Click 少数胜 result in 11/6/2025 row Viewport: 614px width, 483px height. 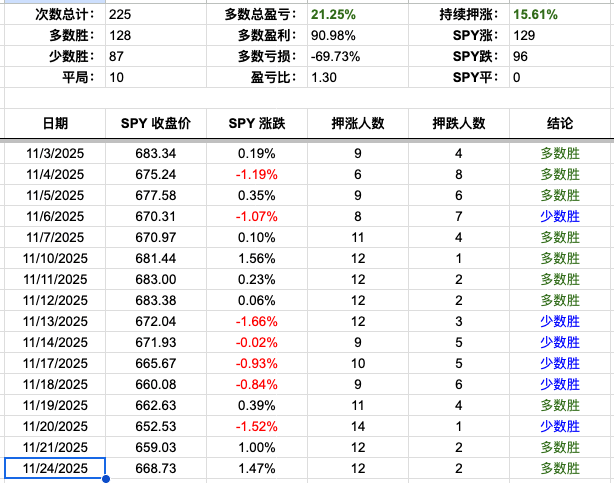[560, 216]
